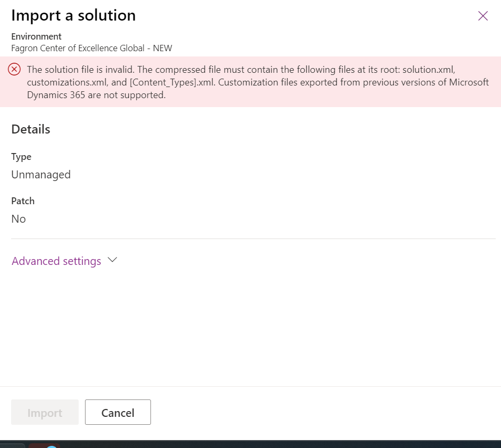Click the 'Details' section heading
The width and height of the screenshot is (501, 448).
click(31, 129)
